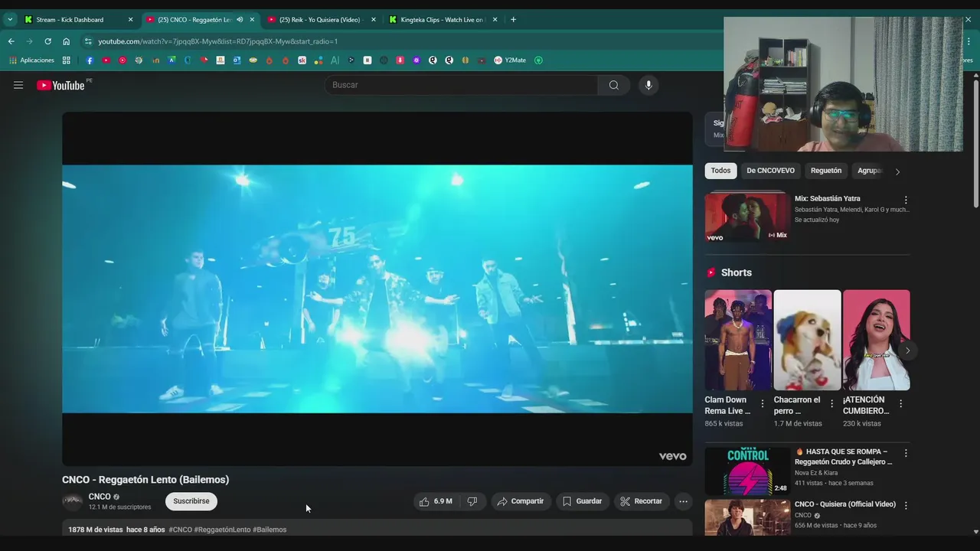Open options menu for Mix: Sebastián Yatra
This screenshot has width=980, height=551.
(x=906, y=200)
